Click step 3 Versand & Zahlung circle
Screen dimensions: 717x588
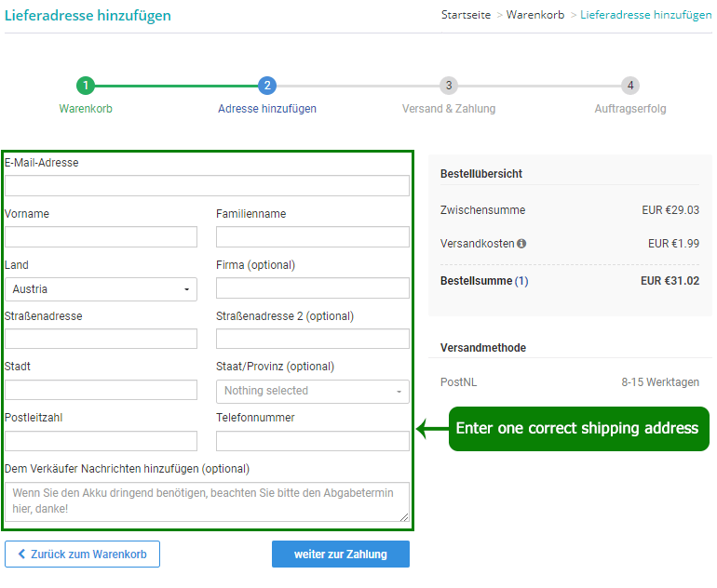click(x=449, y=86)
